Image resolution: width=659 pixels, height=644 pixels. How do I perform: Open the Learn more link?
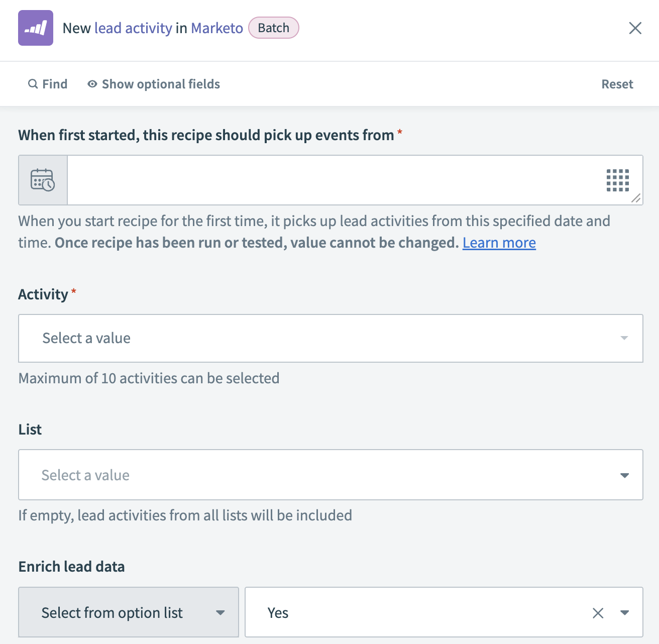[499, 243]
